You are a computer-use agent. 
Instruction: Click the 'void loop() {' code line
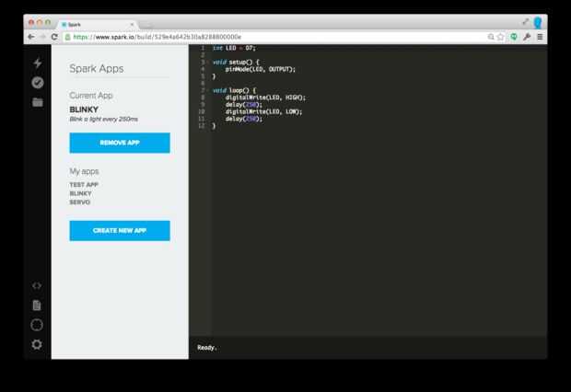(x=234, y=90)
